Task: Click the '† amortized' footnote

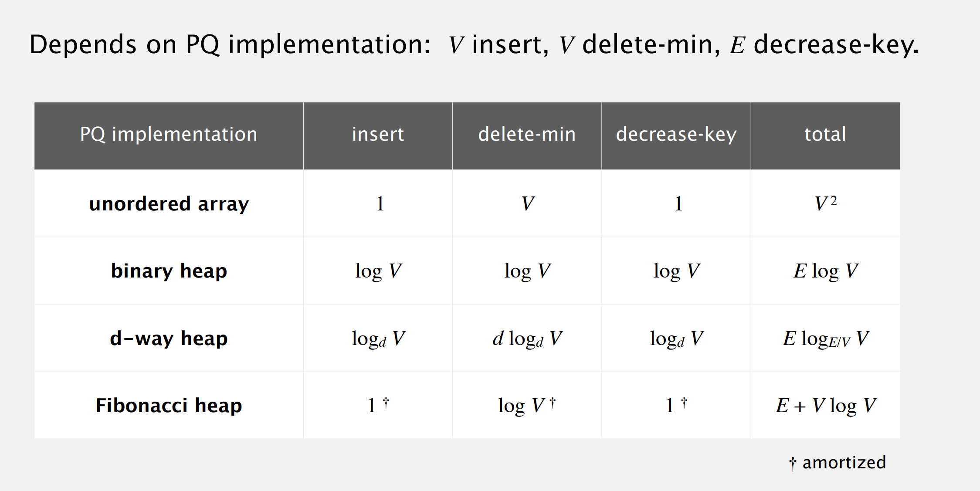Action: (838, 463)
